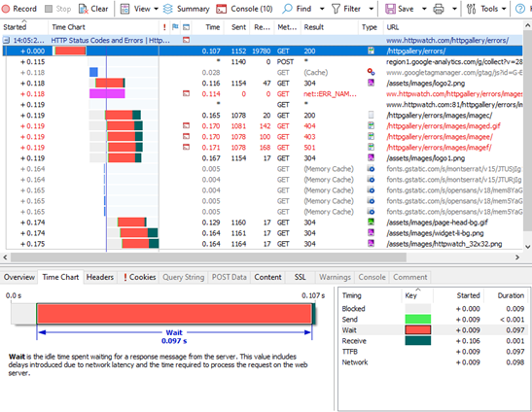Click the exclamation warnings column header
The image size is (532, 412).
click(164, 27)
